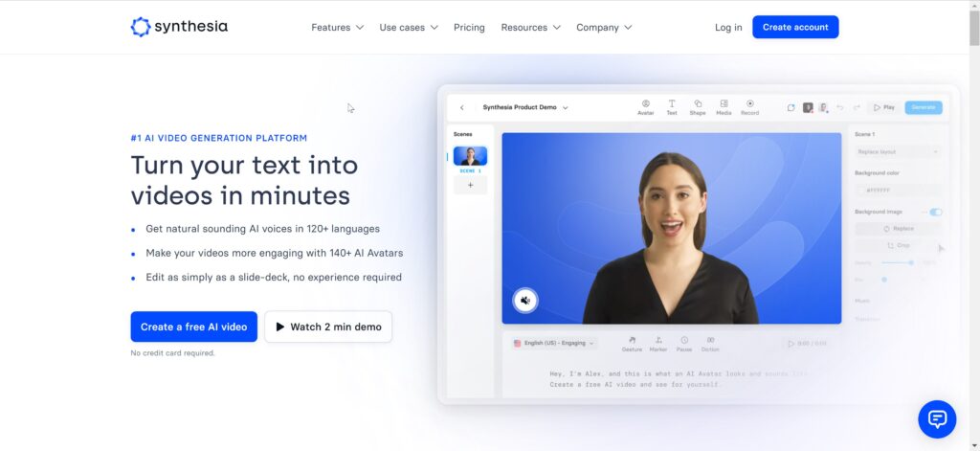The image size is (980, 451).
Task: Expand the Resources menu
Action: [x=530, y=28]
